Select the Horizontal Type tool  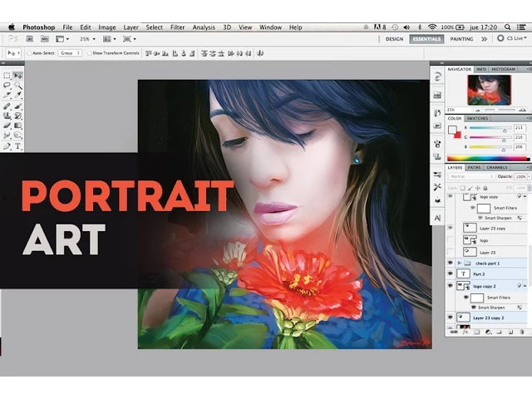[18, 146]
